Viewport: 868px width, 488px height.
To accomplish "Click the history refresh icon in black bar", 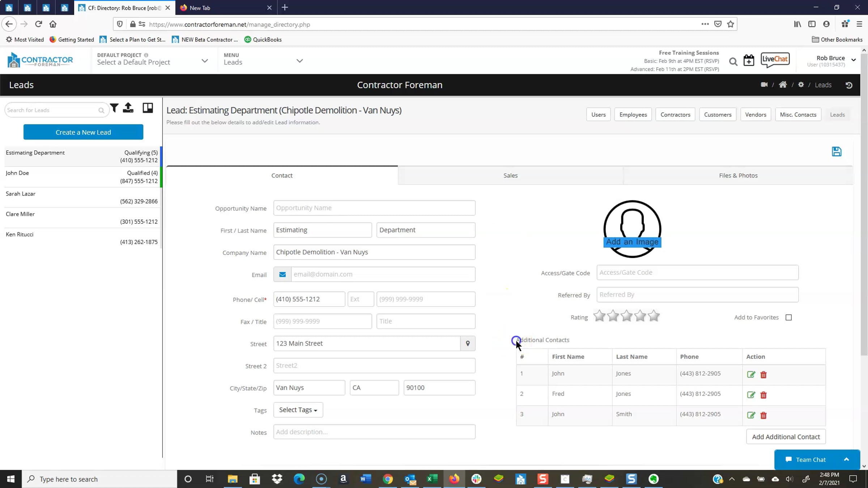I will (849, 85).
